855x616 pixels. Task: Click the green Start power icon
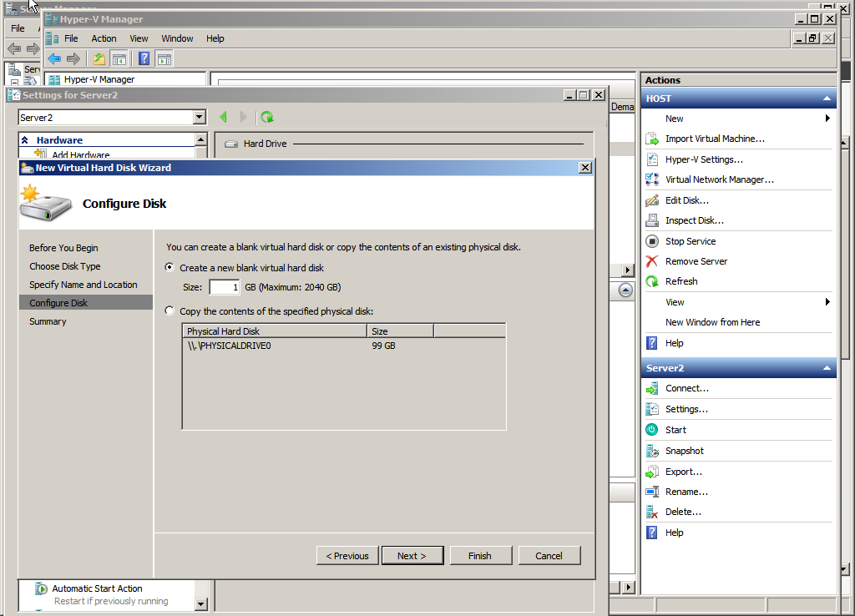tap(652, 430)
